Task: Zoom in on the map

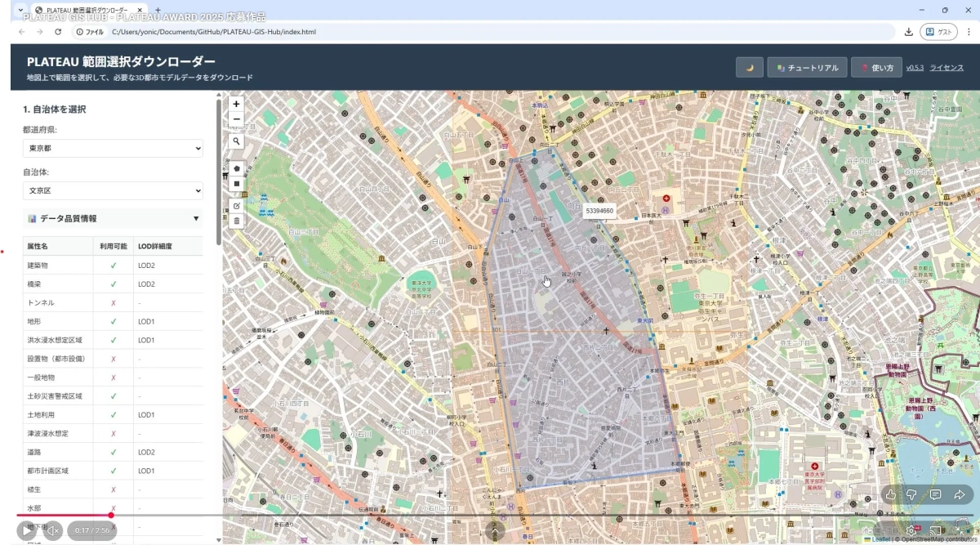Action: 236,104
